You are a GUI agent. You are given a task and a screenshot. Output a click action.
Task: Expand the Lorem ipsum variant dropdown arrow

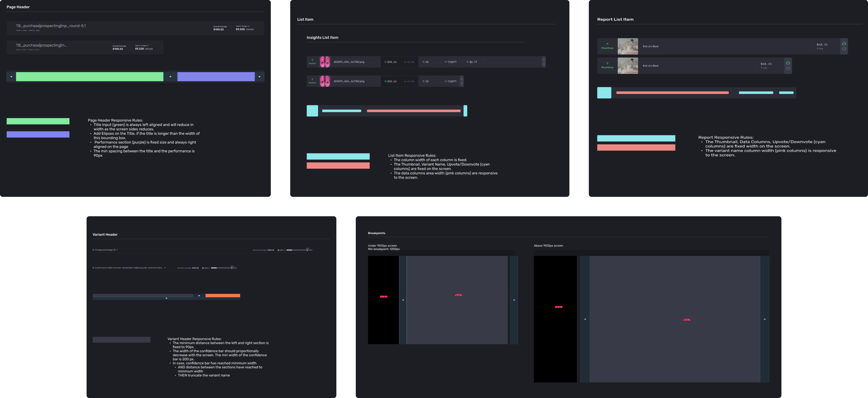coord(165,268)
